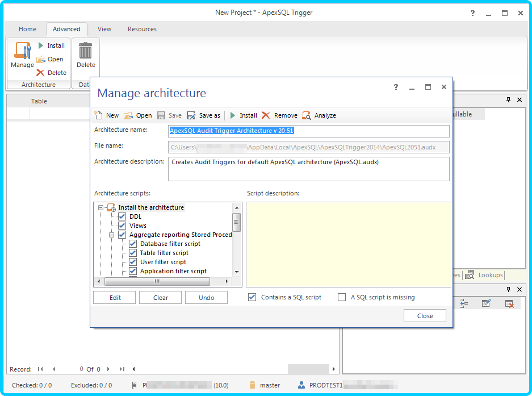
Task: Open the View ribbon tab
Action: 104,29
